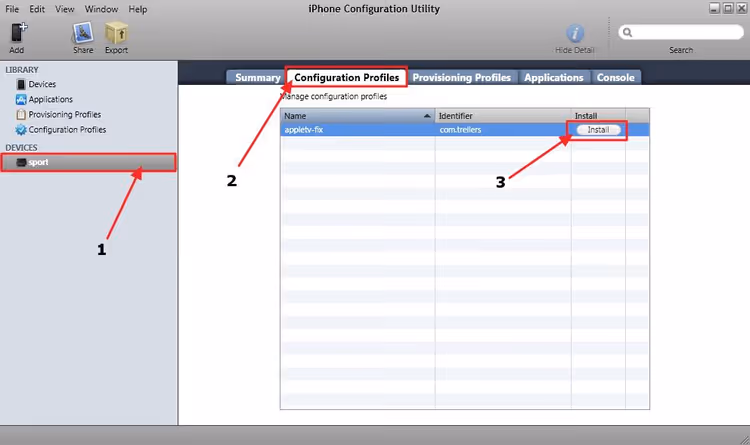
Task: Select the sport device in sidebar
Action: click(x=88, y=162)
